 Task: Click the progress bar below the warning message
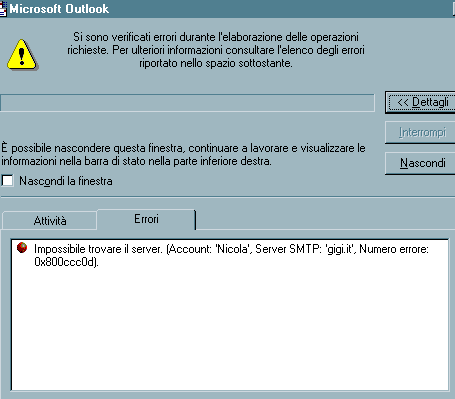[x=187, y=103]
